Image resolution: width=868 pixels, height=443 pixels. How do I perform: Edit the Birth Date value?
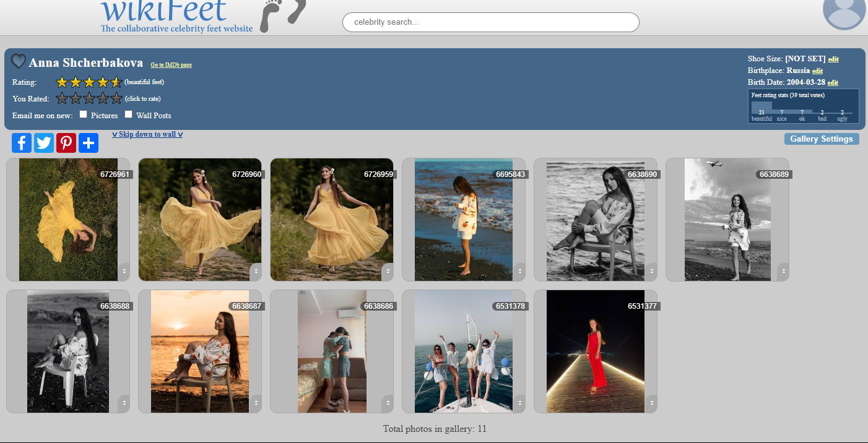coord(833,83)
